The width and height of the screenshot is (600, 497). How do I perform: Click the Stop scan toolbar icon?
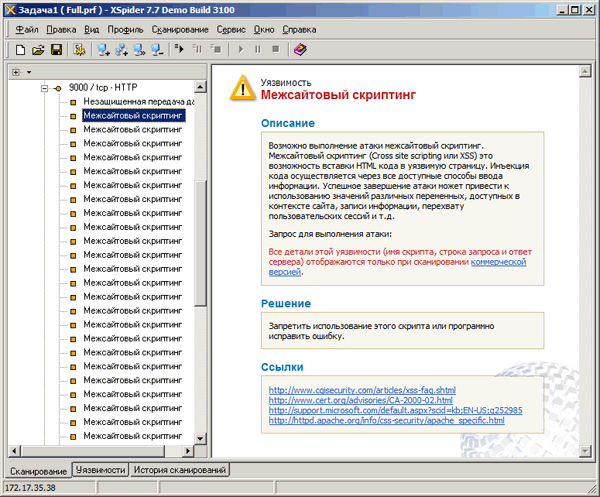(276, 49)
